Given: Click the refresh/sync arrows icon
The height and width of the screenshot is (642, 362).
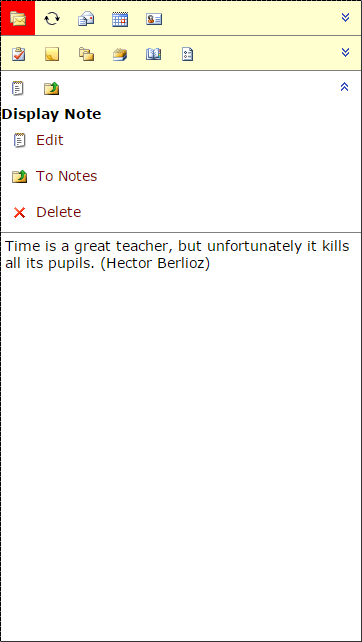Looking at the screenshot, I should (x=52, y=18).
